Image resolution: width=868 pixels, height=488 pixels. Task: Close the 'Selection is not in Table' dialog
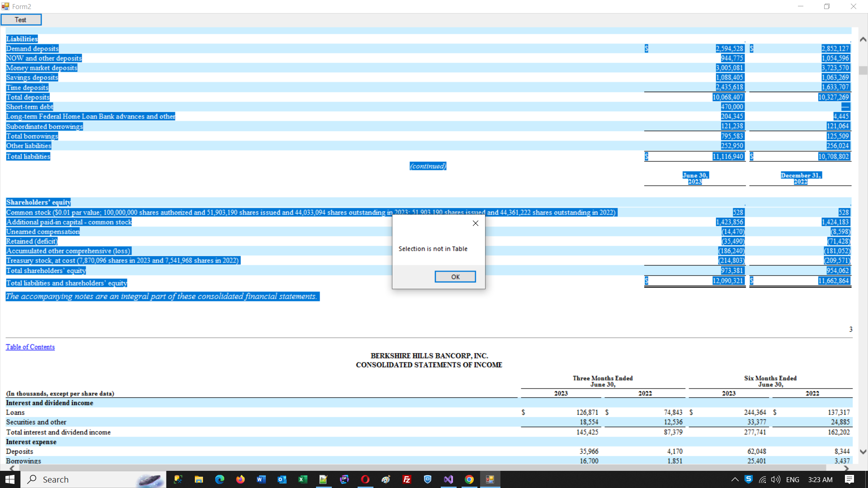[x=475, y=223]
